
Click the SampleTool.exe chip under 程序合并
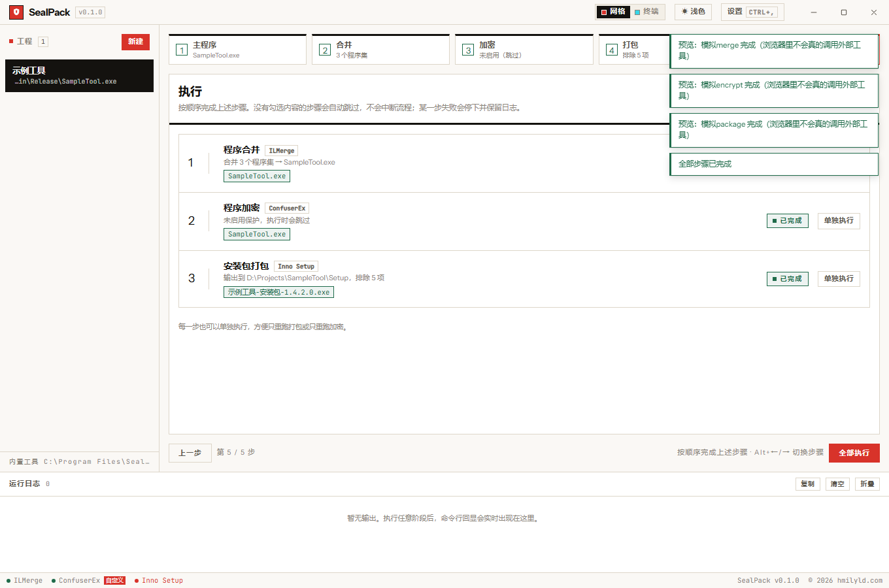click(x=257, y=176)
